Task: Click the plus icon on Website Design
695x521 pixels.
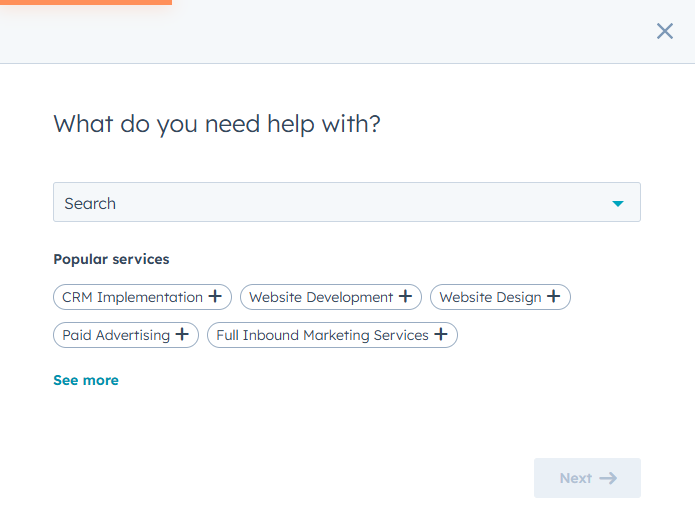Action: pyautogui.click(x=553, y=296)
